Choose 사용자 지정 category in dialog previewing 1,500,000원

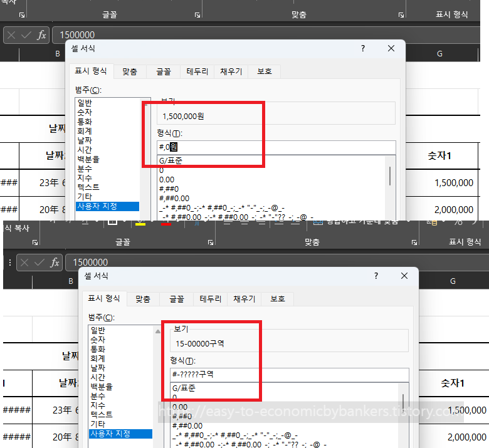[x=107, y=206]
